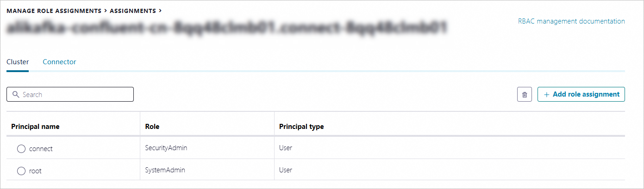The image size is (644, 189).
Task: Click the magnifier icon in search box
Action: tap(16, 94)
